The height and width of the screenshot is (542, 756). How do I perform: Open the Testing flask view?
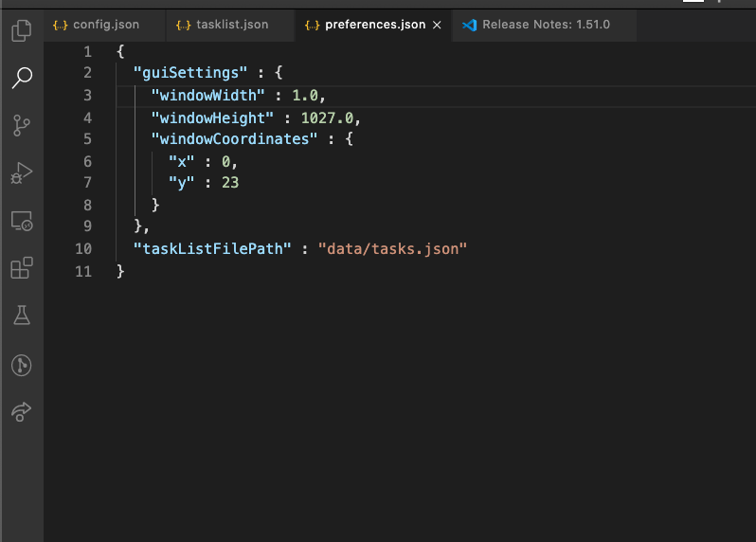(22, 315)
